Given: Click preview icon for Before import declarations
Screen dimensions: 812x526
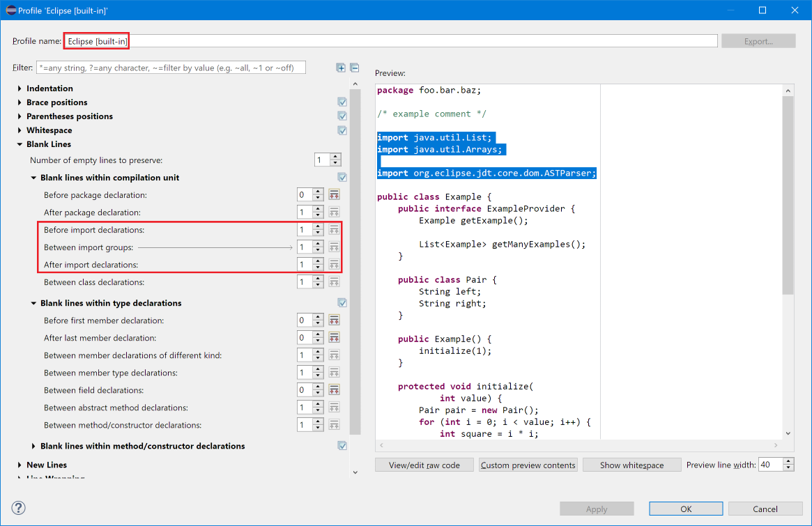Looking at the screenshot, I should click(334, 229).
